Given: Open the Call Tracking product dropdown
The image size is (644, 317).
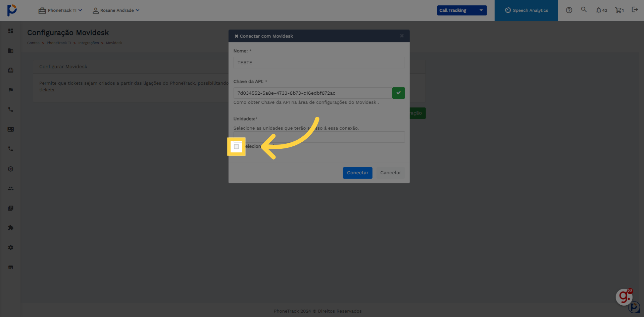Looking at the screenshot, I should 462,10.
